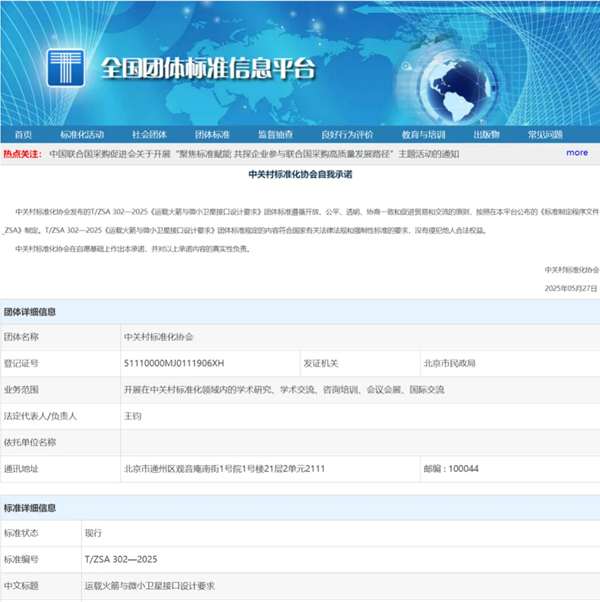Click the 'more' link for hot topics
The height and width of the screenshot is (602, 600).
point(577,153)
